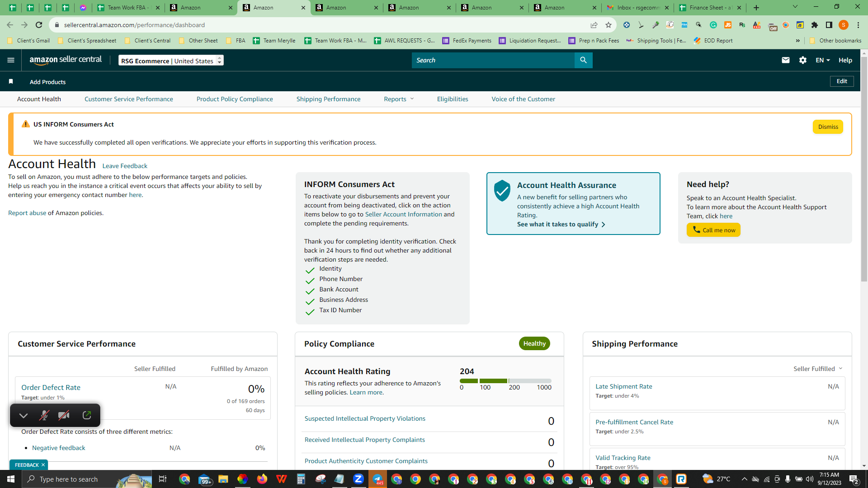This screenshot has width=868, height=488.
Task: Click the Edit button
Action: [x=842, y=81]
